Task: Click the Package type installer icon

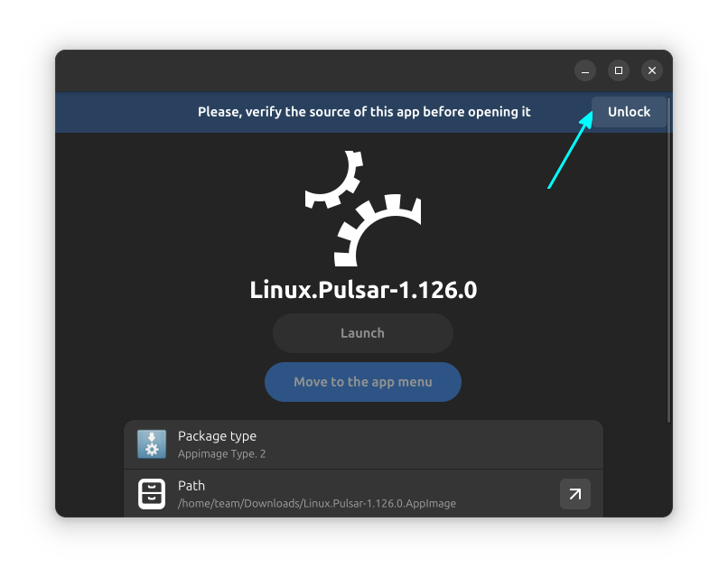Action: (x=152, y=444)
